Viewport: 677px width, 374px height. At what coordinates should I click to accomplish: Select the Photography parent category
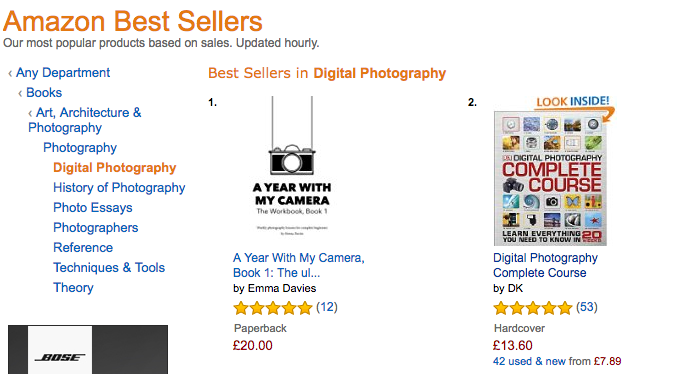[80, 148]
